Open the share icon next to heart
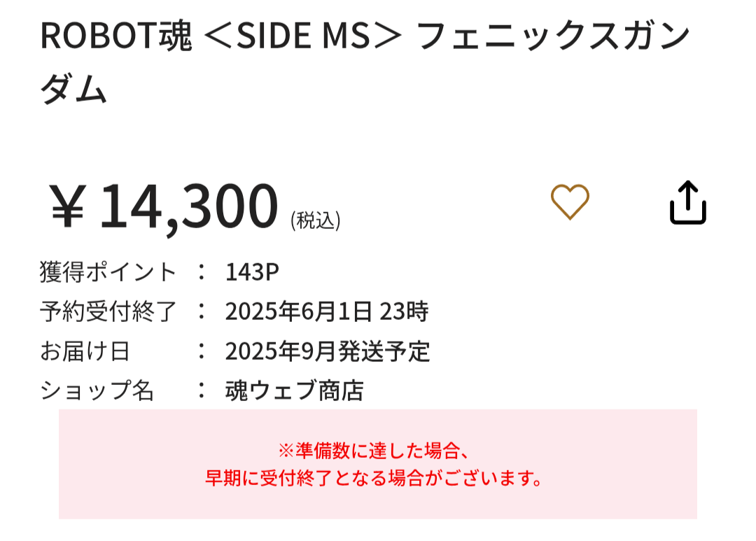 pyautogui.click(x=688, y=202)
